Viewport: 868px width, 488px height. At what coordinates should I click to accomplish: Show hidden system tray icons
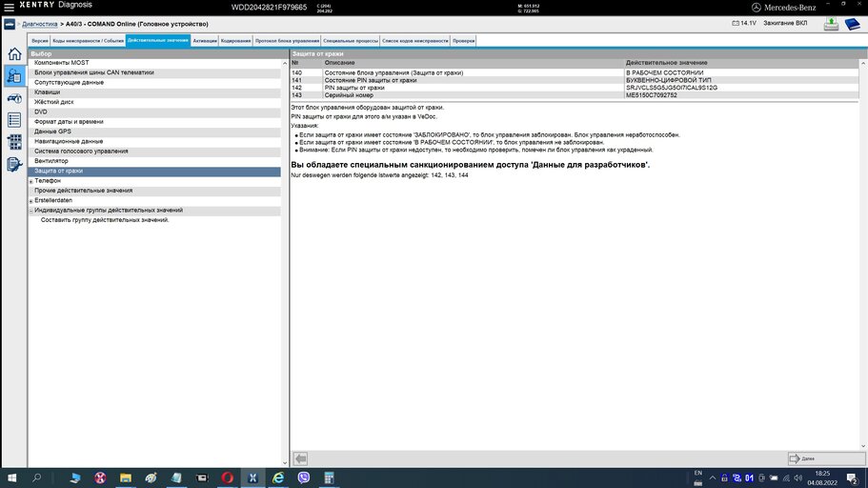pos(713,478)
